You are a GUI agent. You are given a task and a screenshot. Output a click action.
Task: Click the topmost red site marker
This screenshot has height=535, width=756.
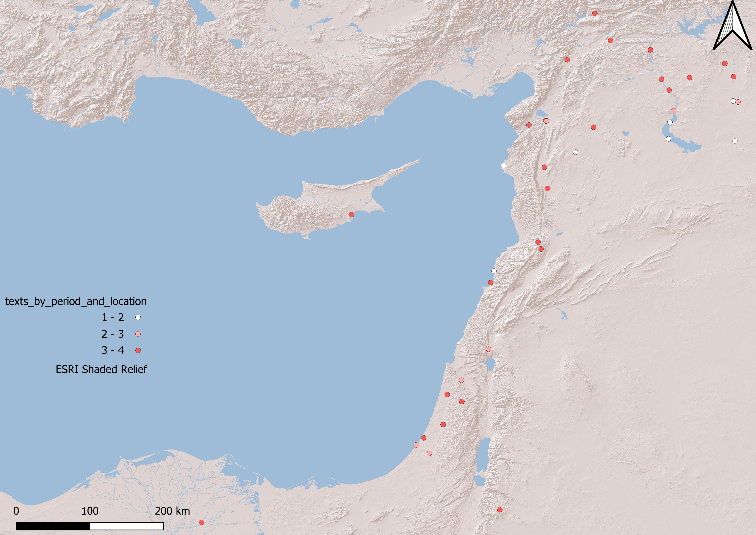595,14
